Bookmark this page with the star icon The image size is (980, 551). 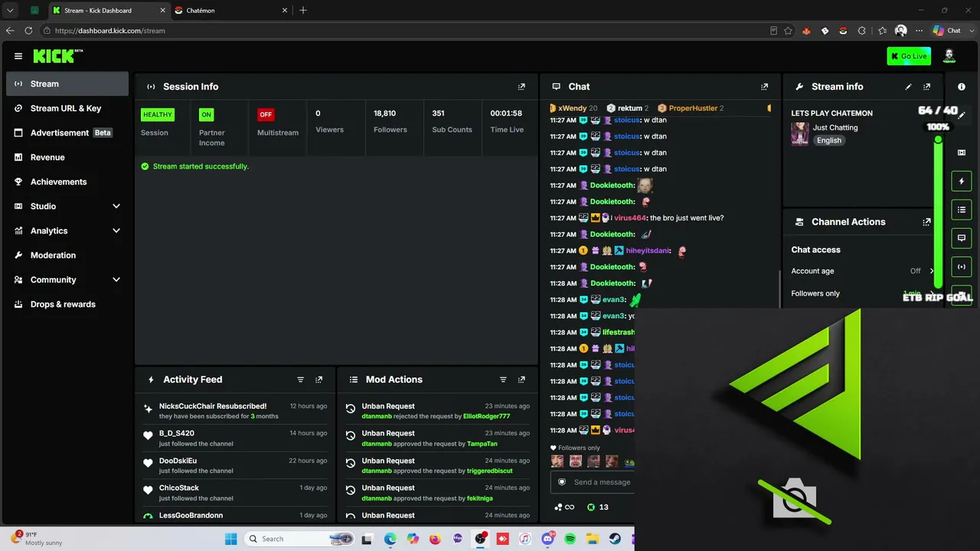click(x=789, y=31)
